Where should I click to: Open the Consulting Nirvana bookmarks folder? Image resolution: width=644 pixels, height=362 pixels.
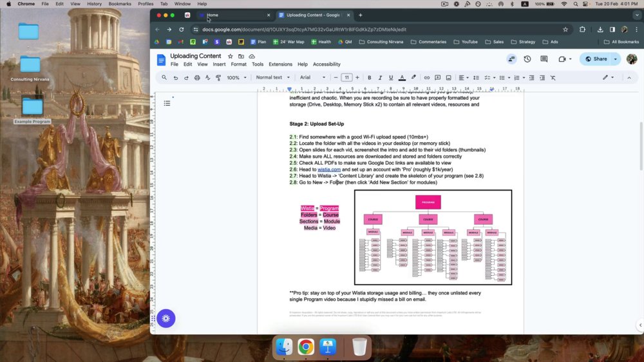point(381,42)
